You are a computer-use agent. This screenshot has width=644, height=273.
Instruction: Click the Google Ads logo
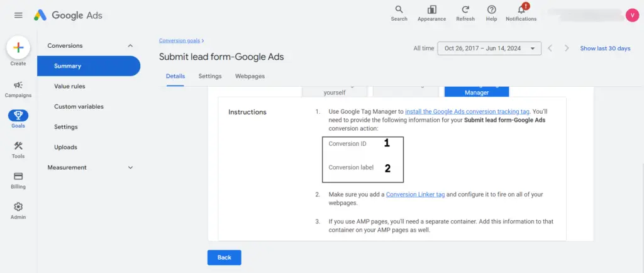68,15
